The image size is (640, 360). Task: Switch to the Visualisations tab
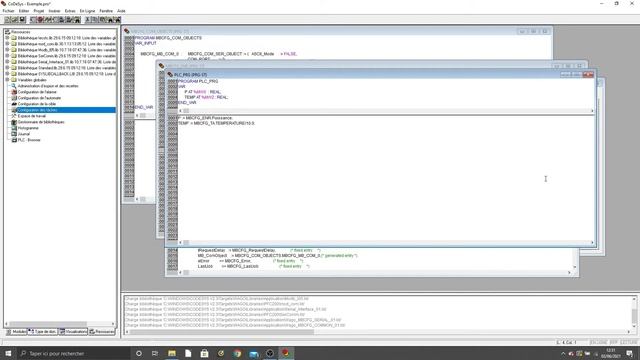tap(73, 332)
